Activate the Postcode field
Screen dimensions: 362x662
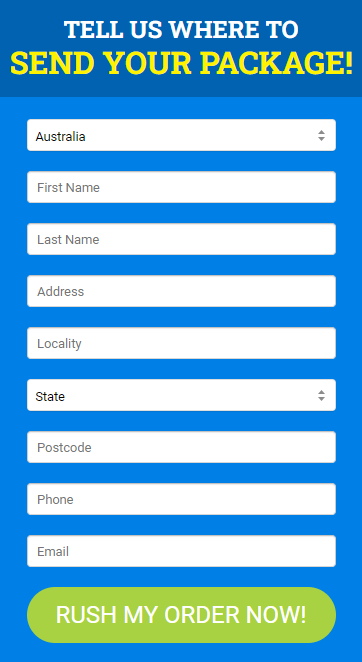click(181, 447)
